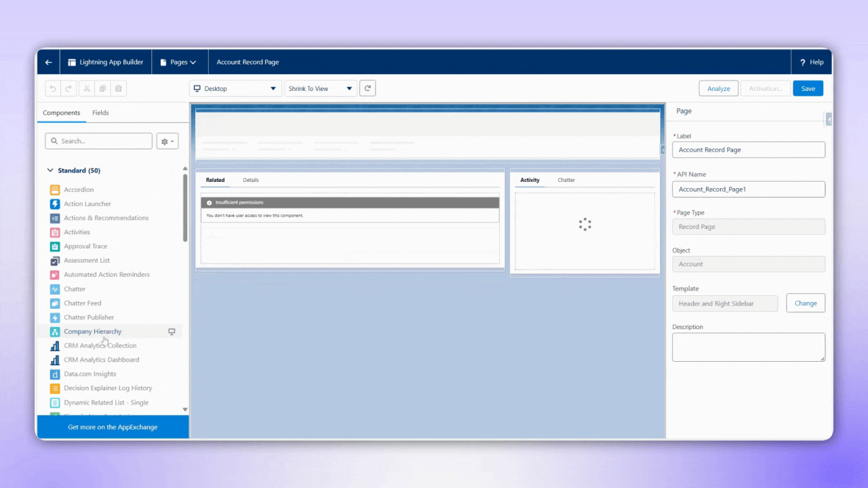Click the Help question mark icon
This screenshot has width=868, height=488.
click(803, 62)
